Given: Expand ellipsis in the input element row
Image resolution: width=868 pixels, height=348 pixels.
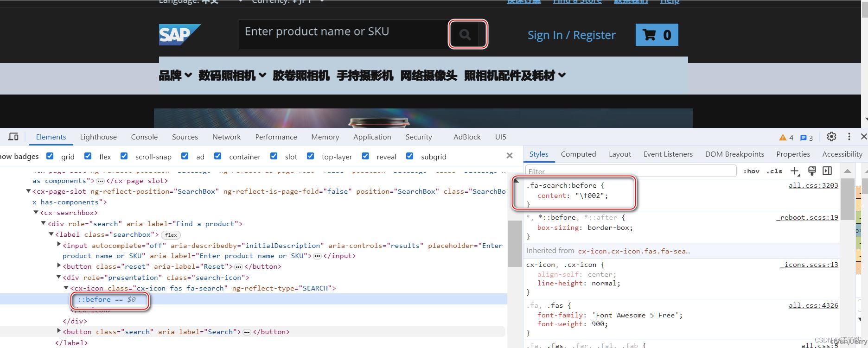Looking at the screenshot, I should coord(317,256).
